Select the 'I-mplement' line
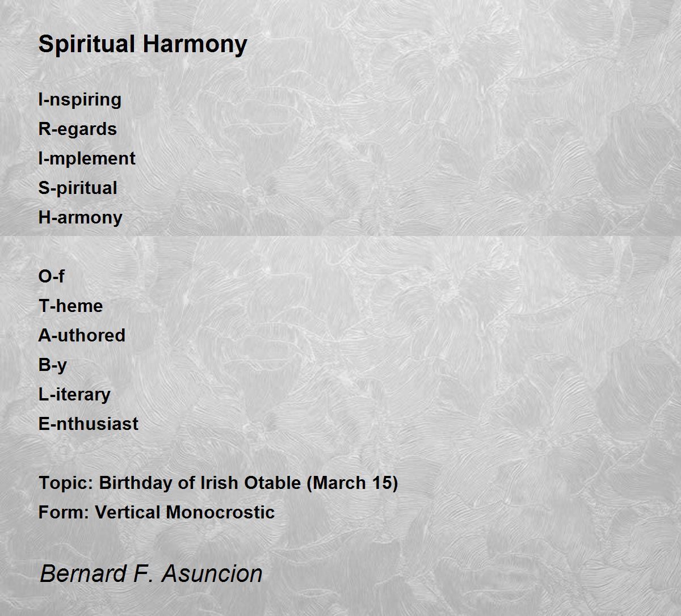This screenshot has width=681, height=616. pos(86,159)
